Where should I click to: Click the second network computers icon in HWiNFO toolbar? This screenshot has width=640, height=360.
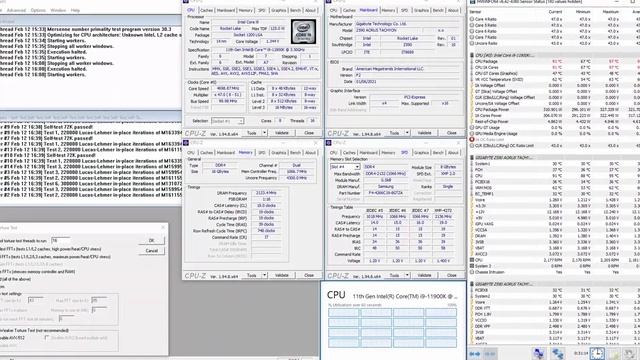click(x=558, y=353)
